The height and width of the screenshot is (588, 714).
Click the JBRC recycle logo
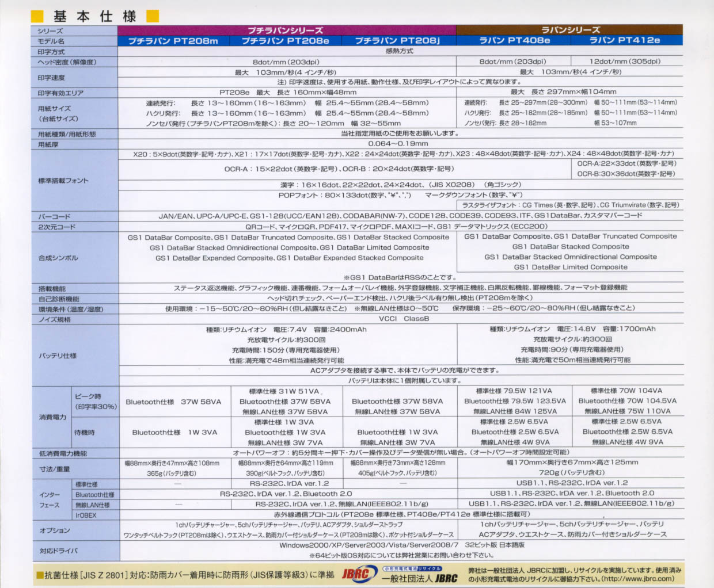coord(356,574)
